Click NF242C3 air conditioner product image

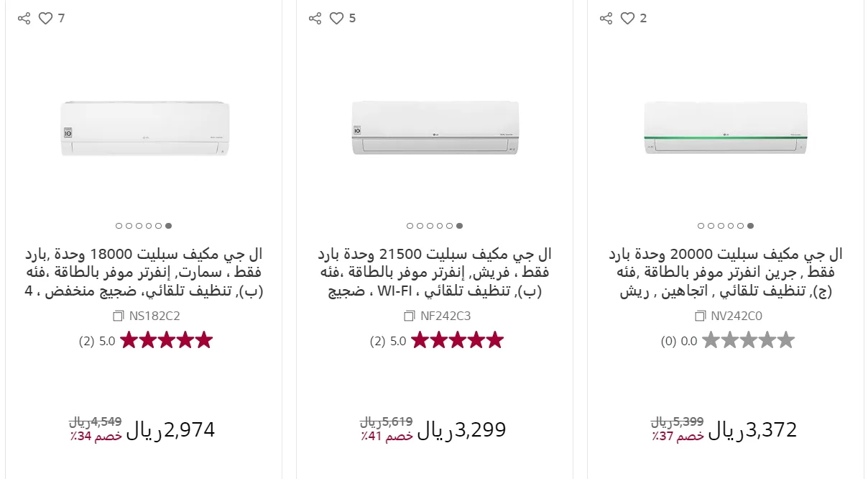(435, 127)
